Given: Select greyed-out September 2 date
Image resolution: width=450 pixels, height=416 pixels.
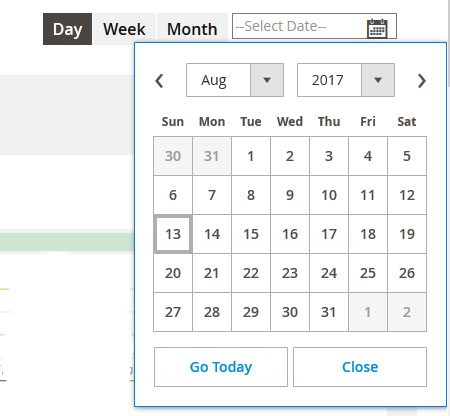Looking at the screenshot, I should click(x=407, y=312).
